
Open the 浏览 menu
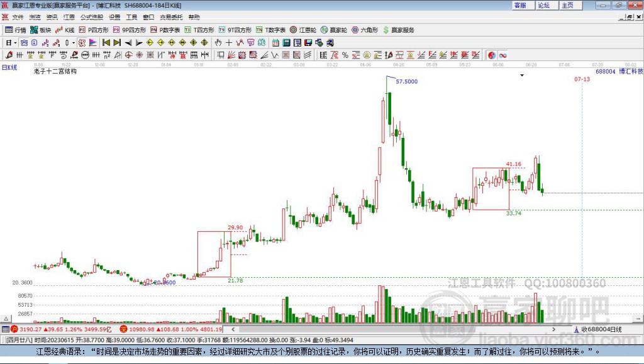(35, 17)
